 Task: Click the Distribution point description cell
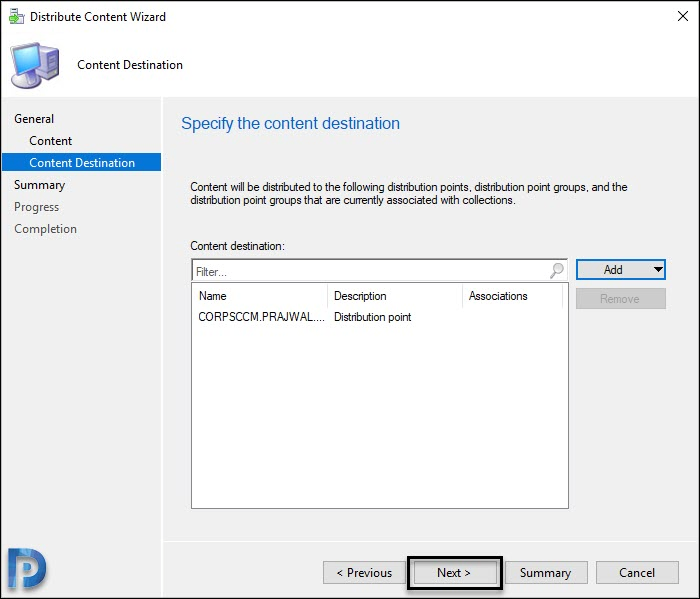tap(372, 317)
